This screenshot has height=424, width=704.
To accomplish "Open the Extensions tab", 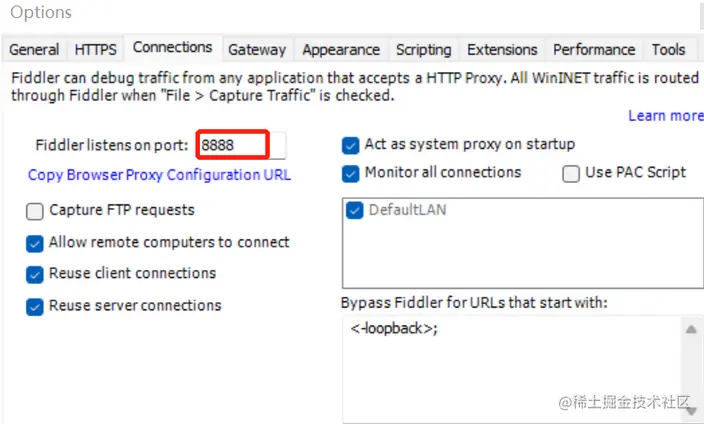I will pyautogui.click(x=502, y=49).
